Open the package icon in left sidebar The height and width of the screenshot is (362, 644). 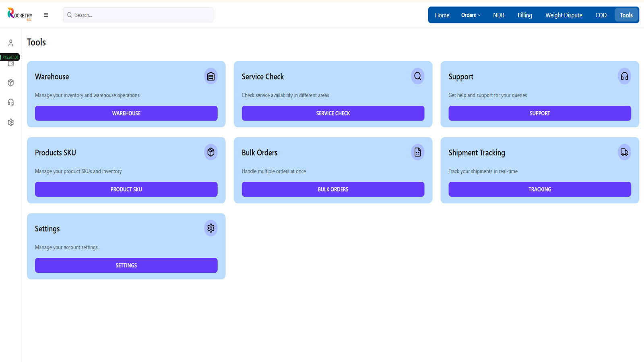(x=11, y=83)
